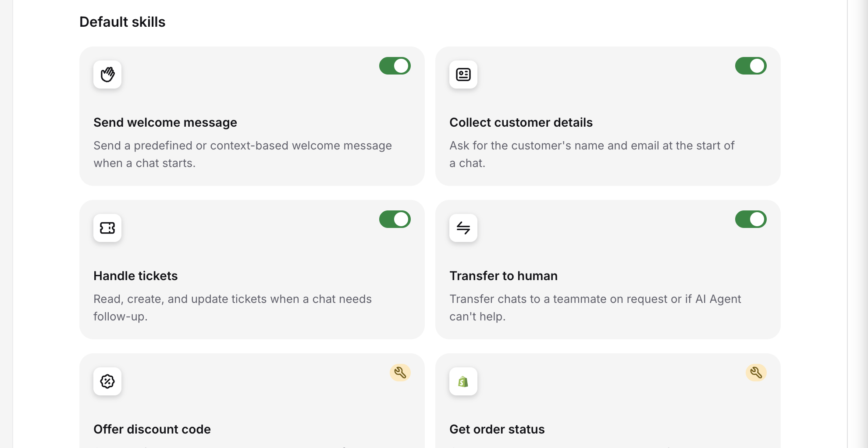Click the wrench setup icon on Offer discount code
Image resolution: width=868 pixels, height=448 pixels.
coord(400,373)
